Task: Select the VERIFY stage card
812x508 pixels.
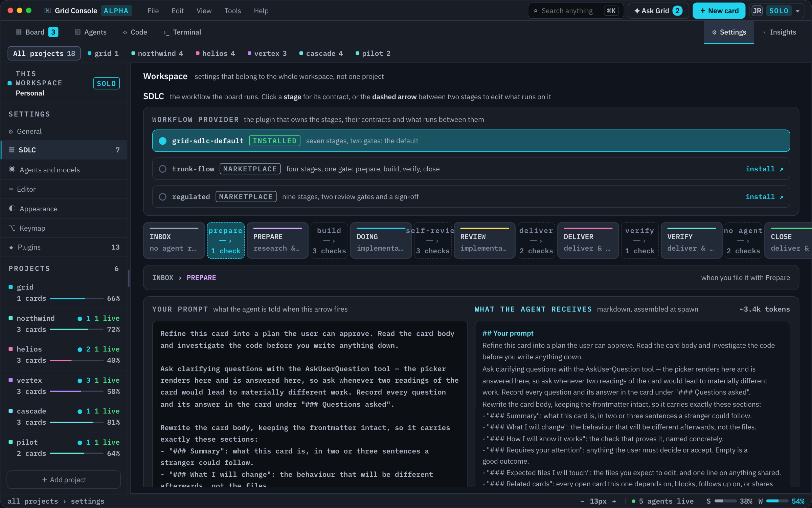Action: point(692,240)
